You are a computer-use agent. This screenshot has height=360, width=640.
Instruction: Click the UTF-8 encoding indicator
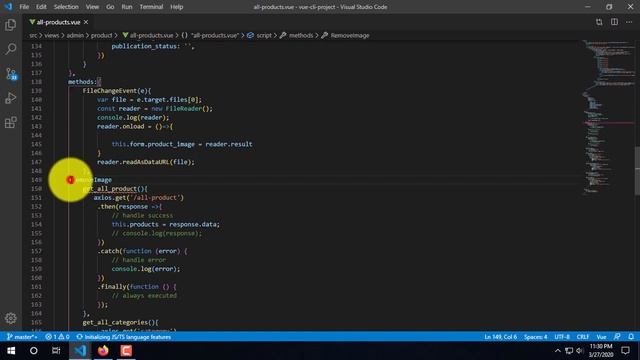pos(562,337)
